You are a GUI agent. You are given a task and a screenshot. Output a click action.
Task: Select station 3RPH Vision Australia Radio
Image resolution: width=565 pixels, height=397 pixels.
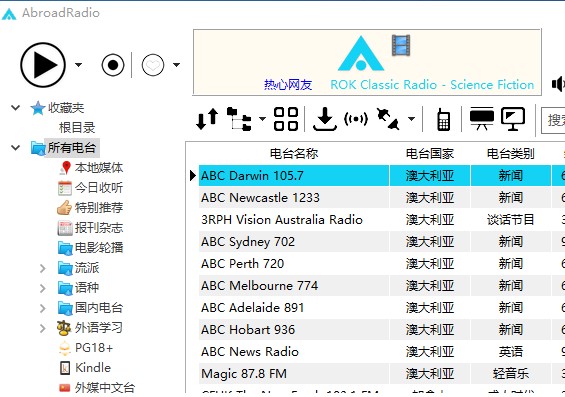[x=294, y=220]
